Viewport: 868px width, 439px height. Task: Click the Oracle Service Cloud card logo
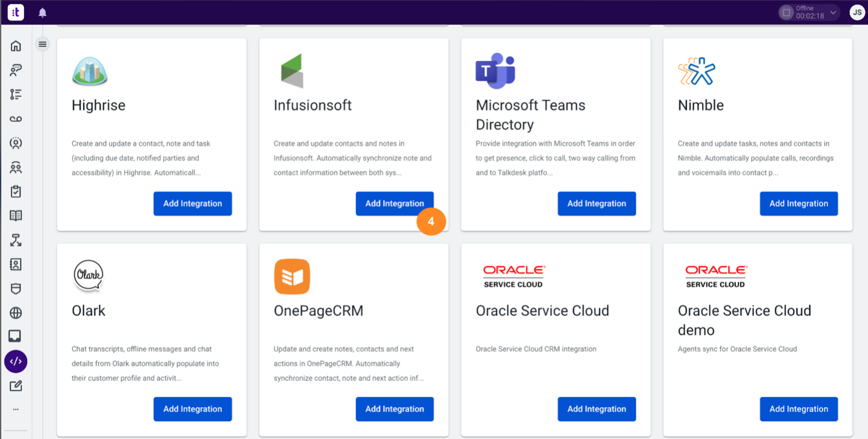[514, 276]
